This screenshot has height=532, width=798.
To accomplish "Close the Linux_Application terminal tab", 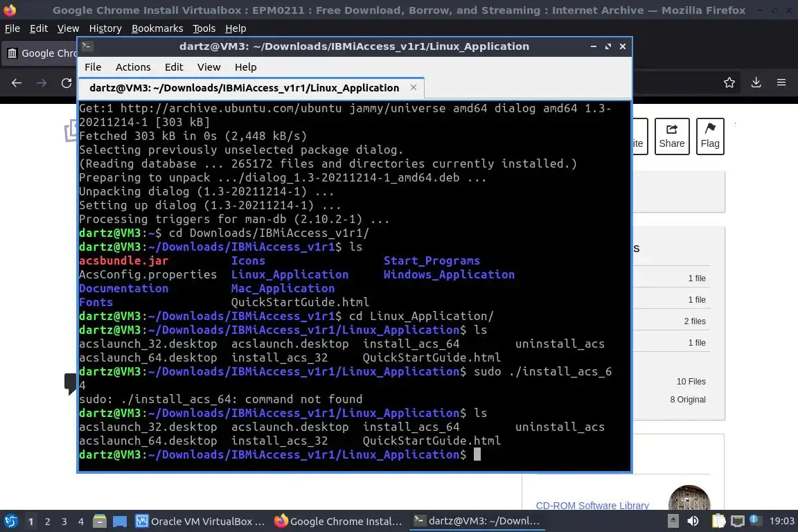I will click(x=414, y=87).
